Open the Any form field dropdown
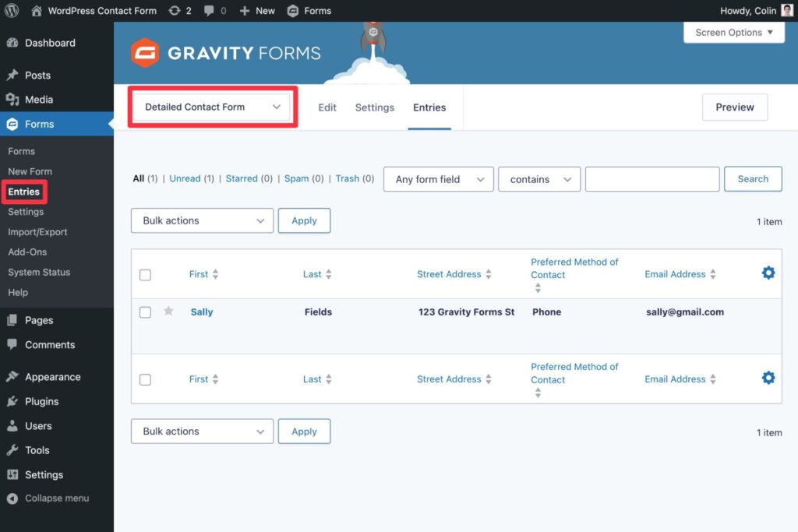The width and height of the screenshot is (798, 532). coord(439,179)
